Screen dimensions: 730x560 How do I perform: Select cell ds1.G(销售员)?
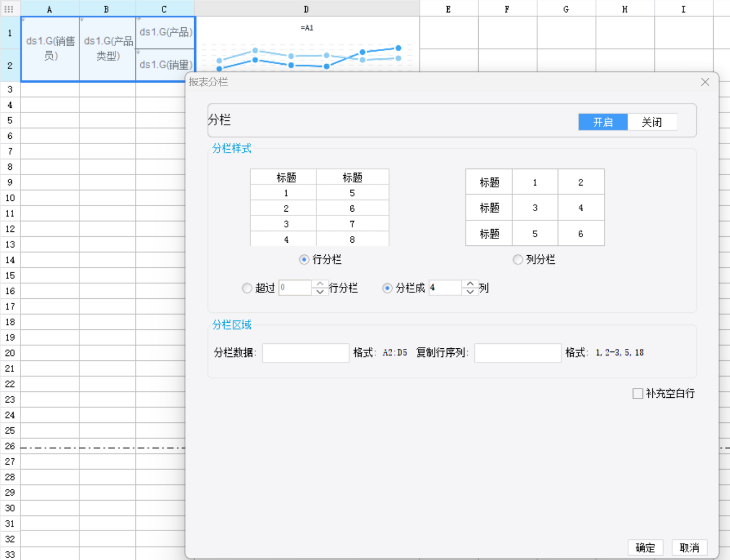(x=50, y=49)
